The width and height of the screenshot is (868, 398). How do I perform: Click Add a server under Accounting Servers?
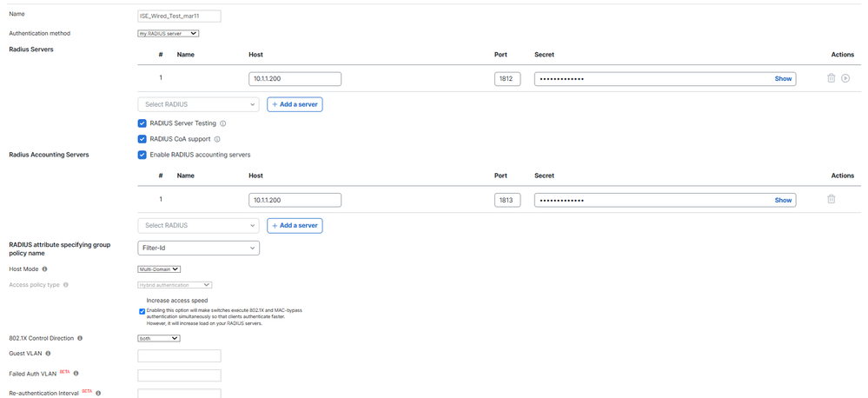295,225
